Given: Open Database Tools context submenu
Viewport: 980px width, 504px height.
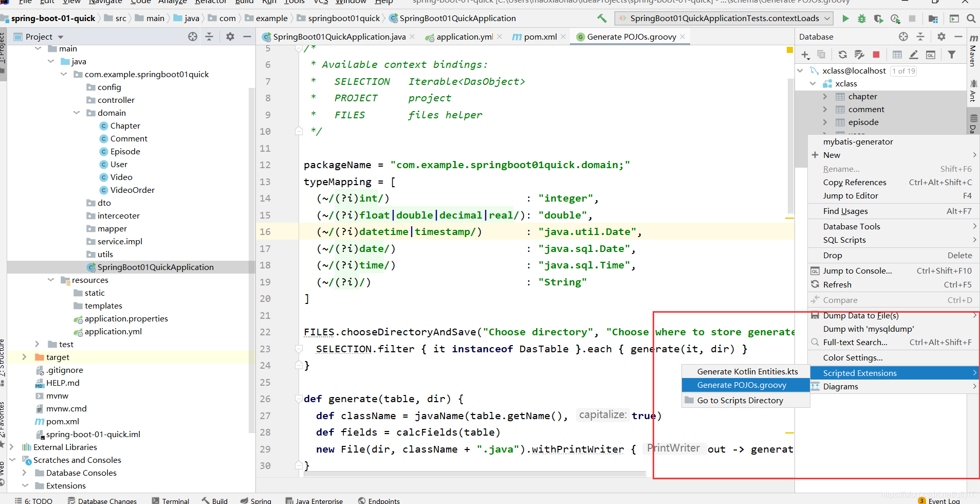Looking at the screenshot, I should point(894,226).
